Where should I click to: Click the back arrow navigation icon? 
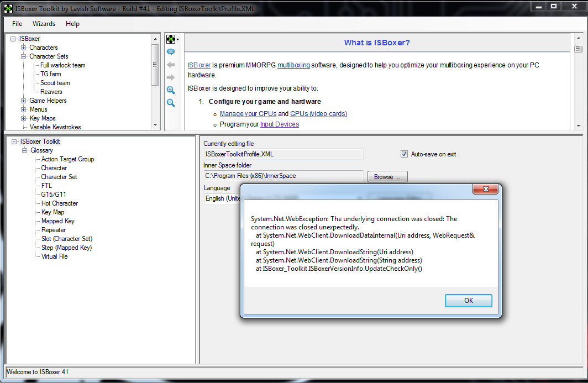[x=171, y=65]
